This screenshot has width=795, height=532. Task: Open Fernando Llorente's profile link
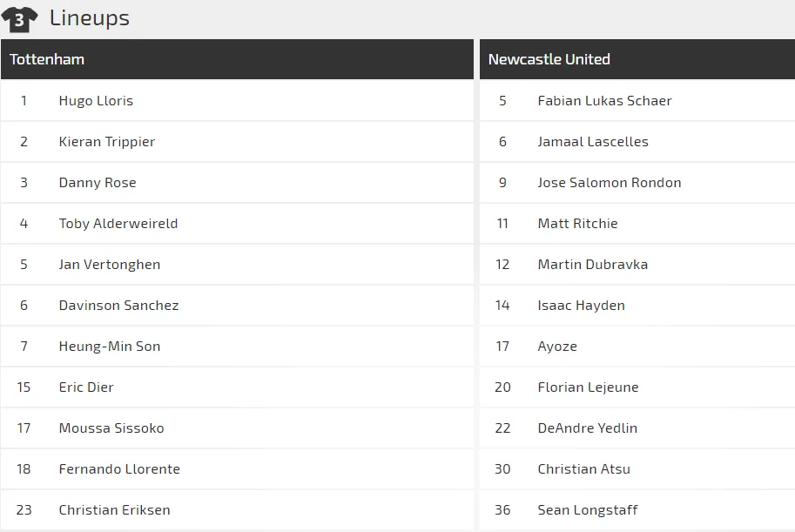119,469
